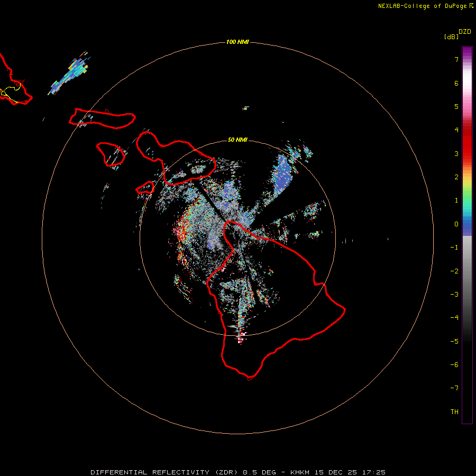This screenshot has height=476, width=476.
Task: Click the -4 value on the color scale
Action: (x=454, y=318)
